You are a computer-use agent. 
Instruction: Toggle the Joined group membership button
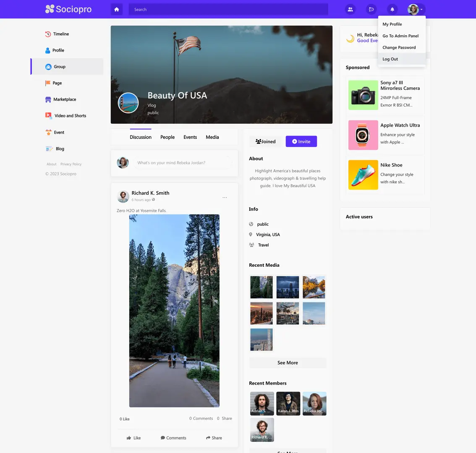(x=266, y=141)
